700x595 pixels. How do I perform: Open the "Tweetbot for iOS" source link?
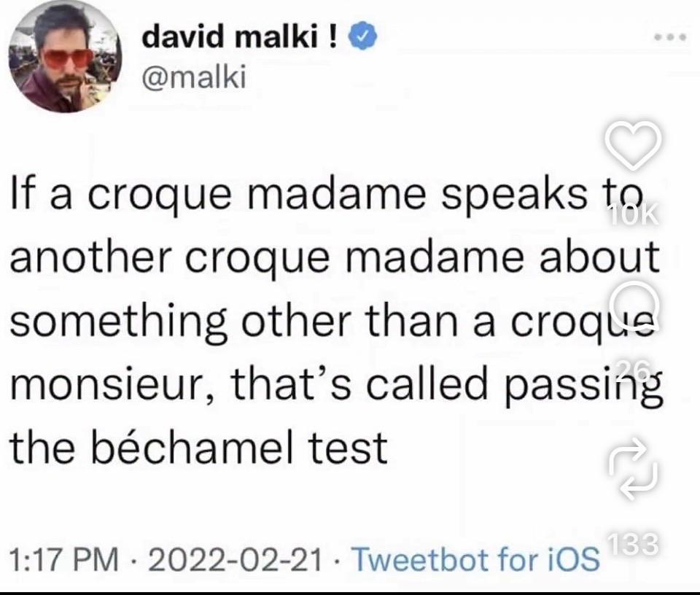coord(476,559)
